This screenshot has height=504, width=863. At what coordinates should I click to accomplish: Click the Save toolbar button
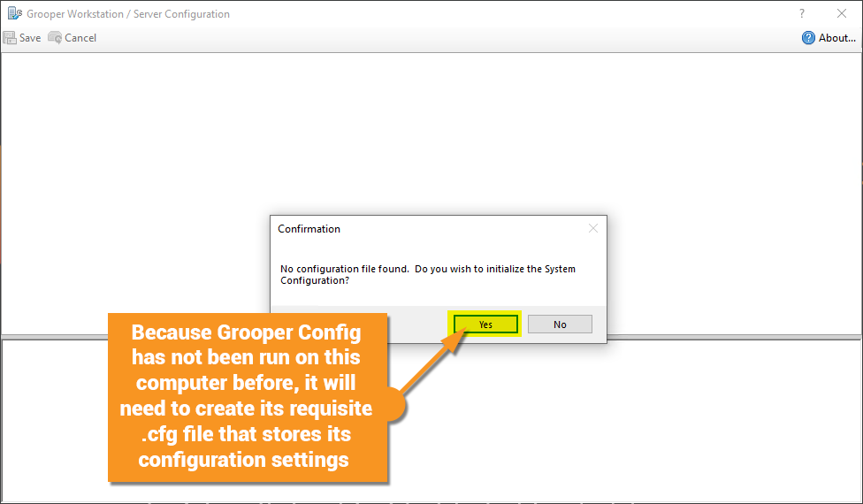tap(22, 38)
